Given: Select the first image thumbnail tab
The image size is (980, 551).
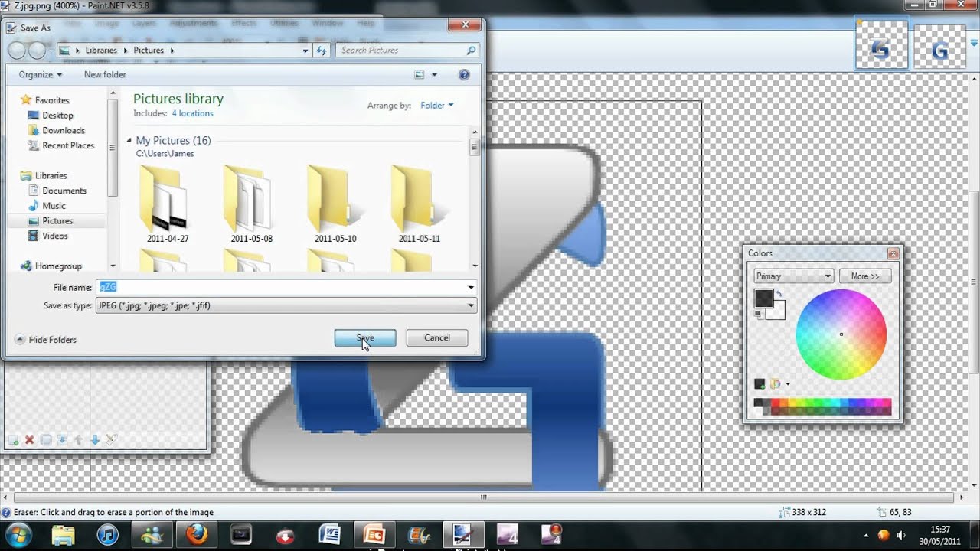Looking at the screenshot, I should click(x=881, y=45).
